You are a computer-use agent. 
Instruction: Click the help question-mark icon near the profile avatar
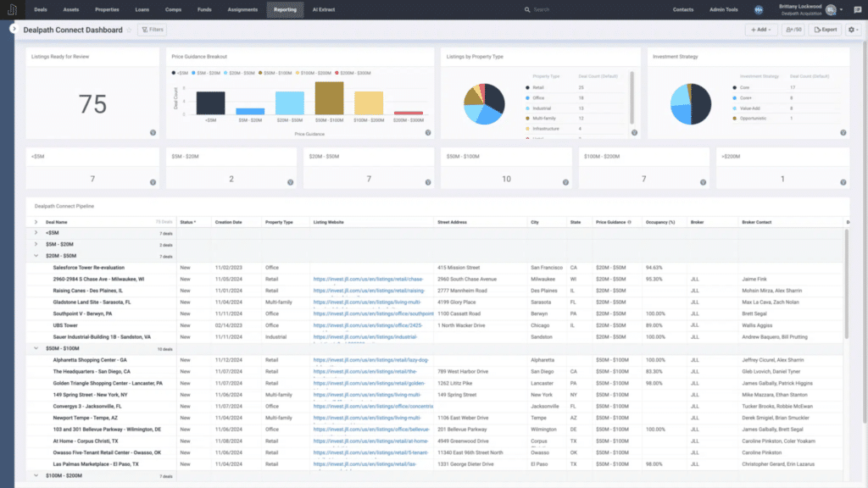coord(859,9)
